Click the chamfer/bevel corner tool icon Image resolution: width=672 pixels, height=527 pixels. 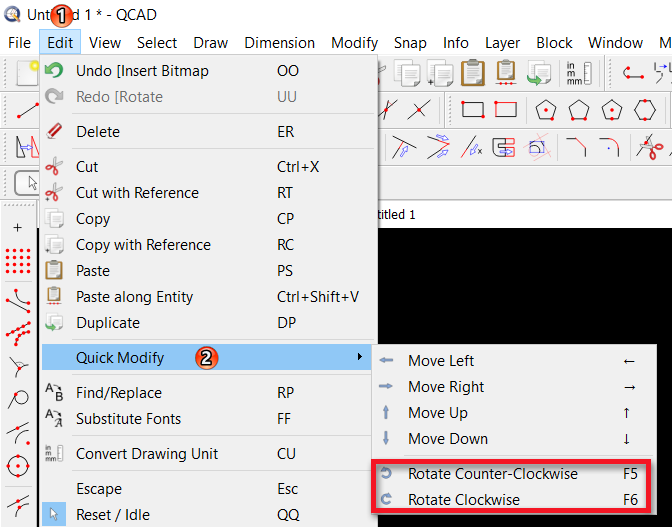tap(576, 148)
